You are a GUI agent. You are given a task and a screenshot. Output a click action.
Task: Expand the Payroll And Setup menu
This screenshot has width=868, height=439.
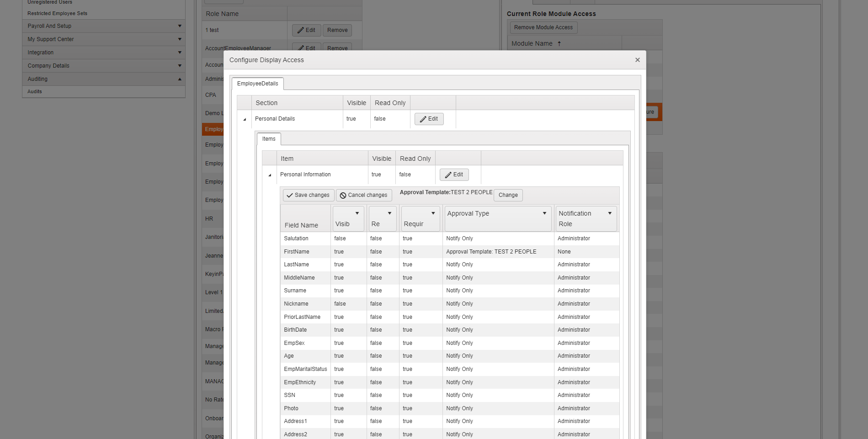coord(104,26)
